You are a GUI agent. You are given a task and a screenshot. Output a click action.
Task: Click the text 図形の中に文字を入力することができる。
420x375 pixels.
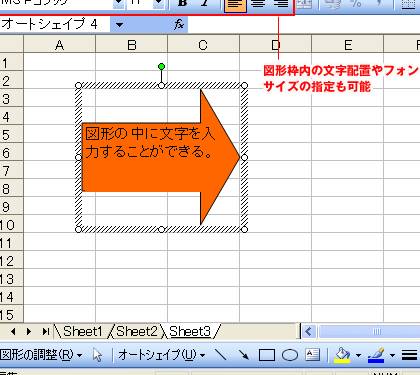150,143
